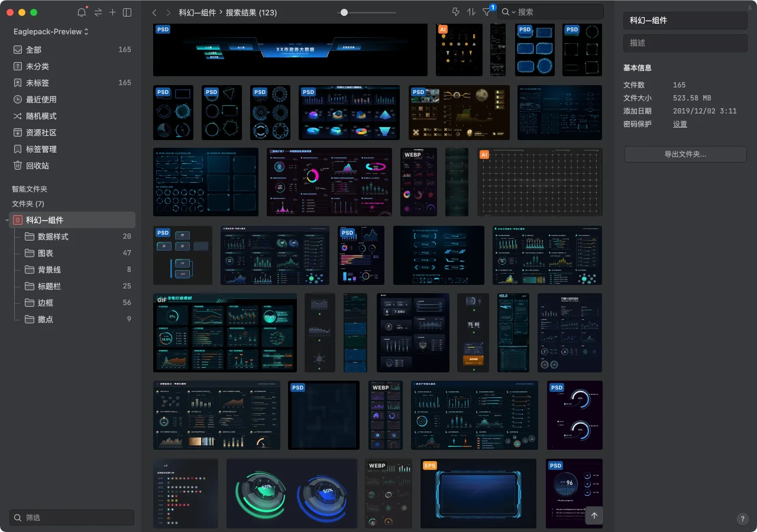Open 随机模式 shuffle view
The height and width of the screenshot is (532, 757).
pyautogui.click(x=41, y=116)
